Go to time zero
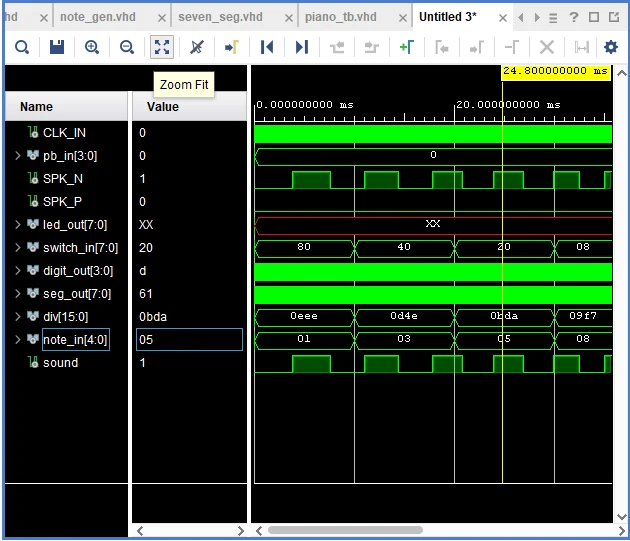630x541 pixels. [267, 47]
